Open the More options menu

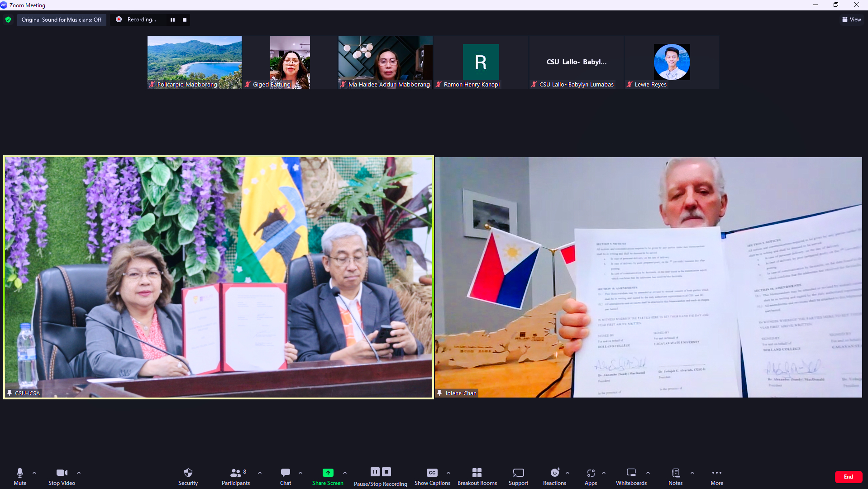[x=716, y=473]
